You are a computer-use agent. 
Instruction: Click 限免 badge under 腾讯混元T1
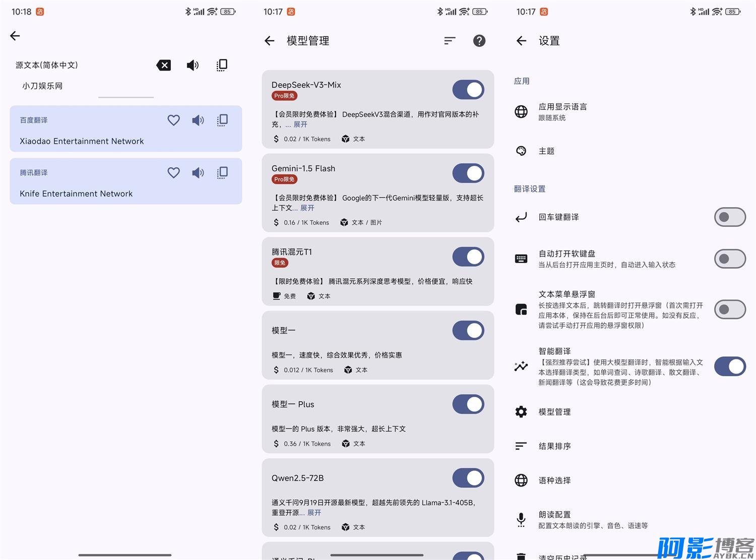(280, 263)
